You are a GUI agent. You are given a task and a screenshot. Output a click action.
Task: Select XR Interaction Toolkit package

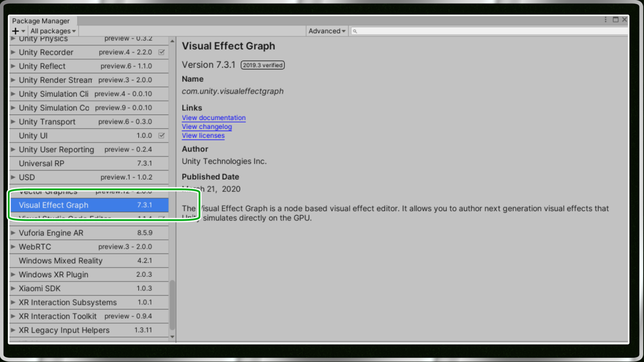click(x=89, y=316)
